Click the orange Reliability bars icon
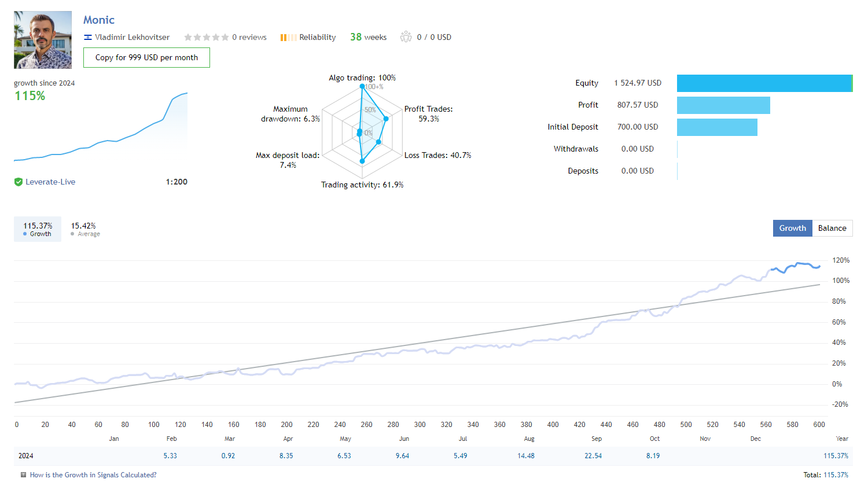868x486 pixels. coord(288,38)
